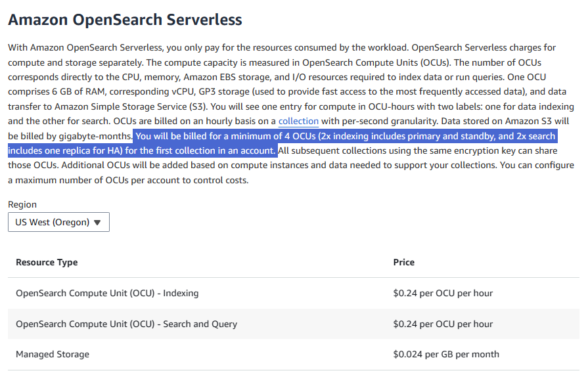Open the Region dropdown showing US West (Oregon)
Viewport: 588px width, 379px height.
coord(58,222)
